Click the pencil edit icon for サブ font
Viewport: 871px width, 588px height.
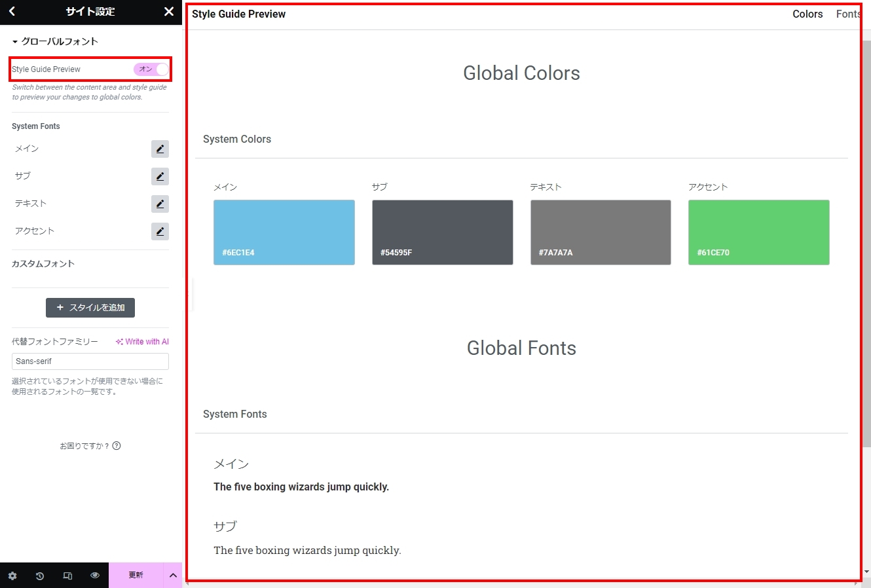click(x=160, y=177)
